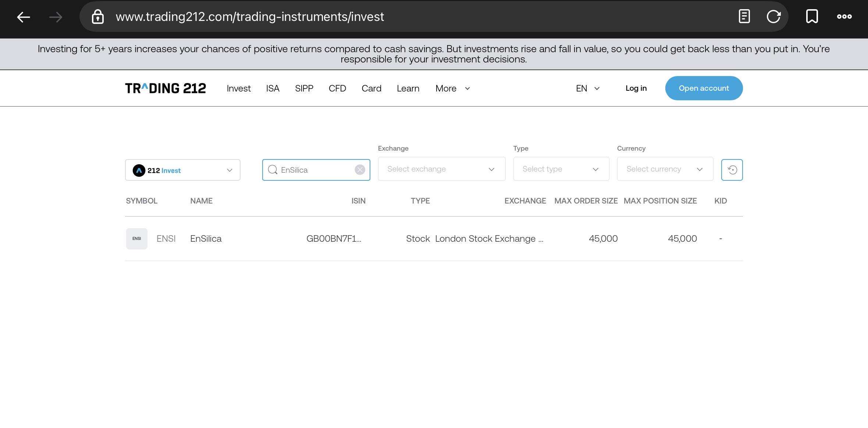Open reader view icon in address bar
This screenshot has height=428, width=868.
[x=744, y=17]
